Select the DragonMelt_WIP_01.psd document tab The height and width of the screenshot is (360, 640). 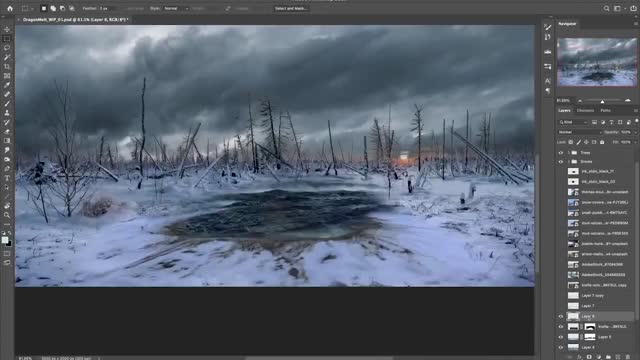75,20
